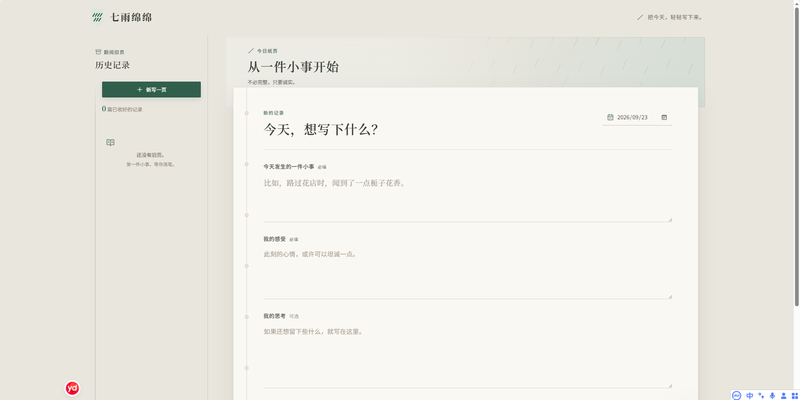This screenshot has height=400, width=800.
Task: Click the pencil icon beside 今日纸页
Action: (251, 51)
